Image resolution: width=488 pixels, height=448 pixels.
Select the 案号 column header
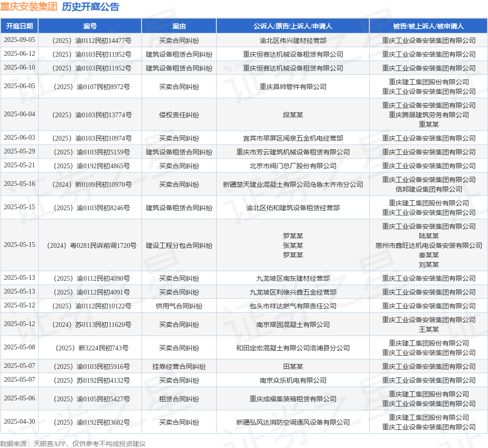point(90,26)
